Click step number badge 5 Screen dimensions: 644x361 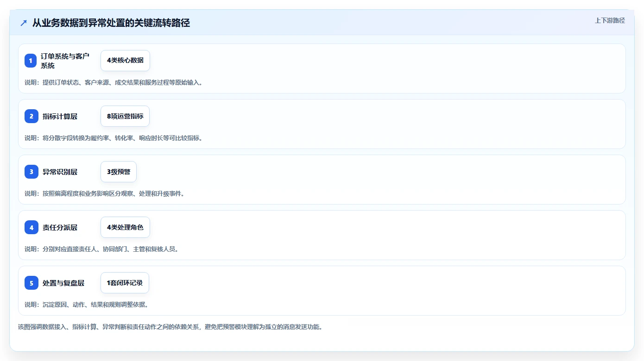(32, 283)
